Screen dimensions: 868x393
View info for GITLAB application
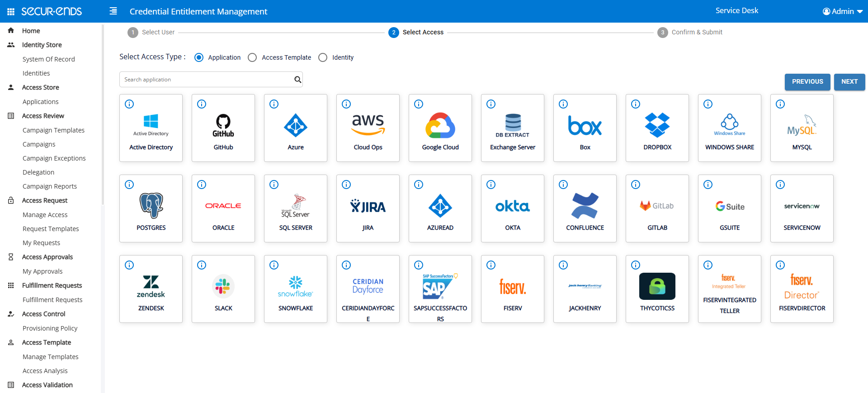pyautogui.click(x=636, y=185)
